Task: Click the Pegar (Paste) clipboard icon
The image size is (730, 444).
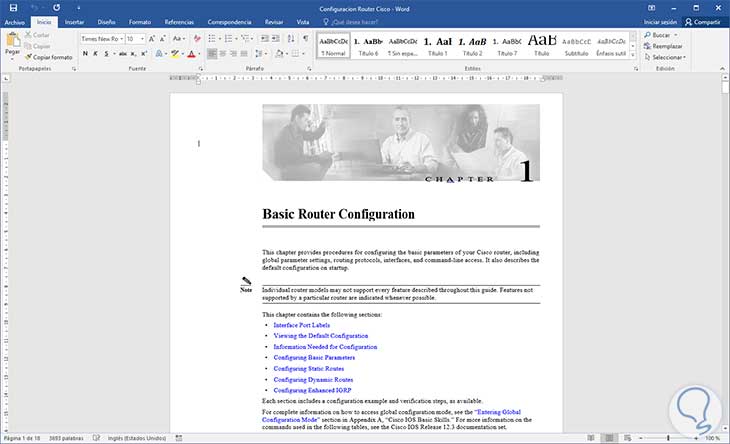Action: (x=12, y=42)
